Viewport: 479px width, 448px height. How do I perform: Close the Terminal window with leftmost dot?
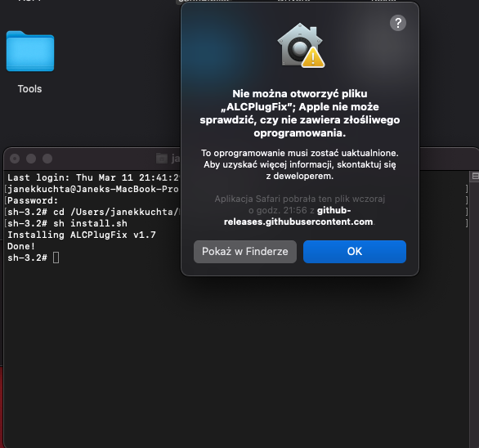15,159
